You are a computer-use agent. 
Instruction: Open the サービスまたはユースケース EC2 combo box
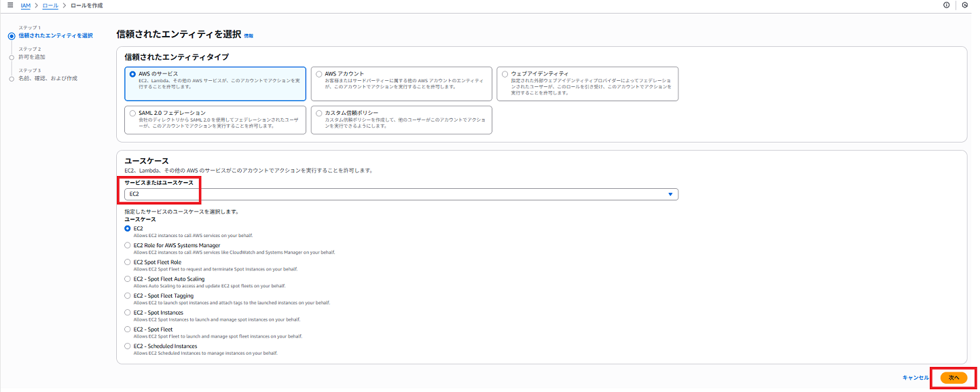(397, 194)
